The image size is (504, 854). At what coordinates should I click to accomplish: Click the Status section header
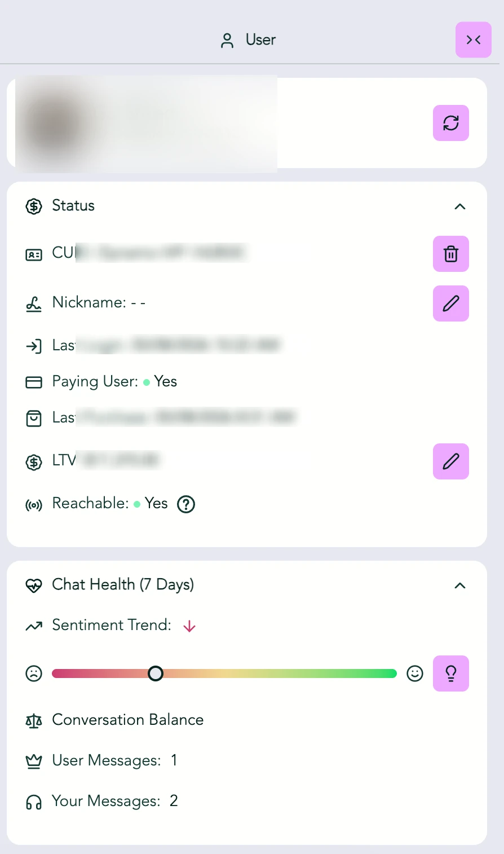(x=73, y=206)
